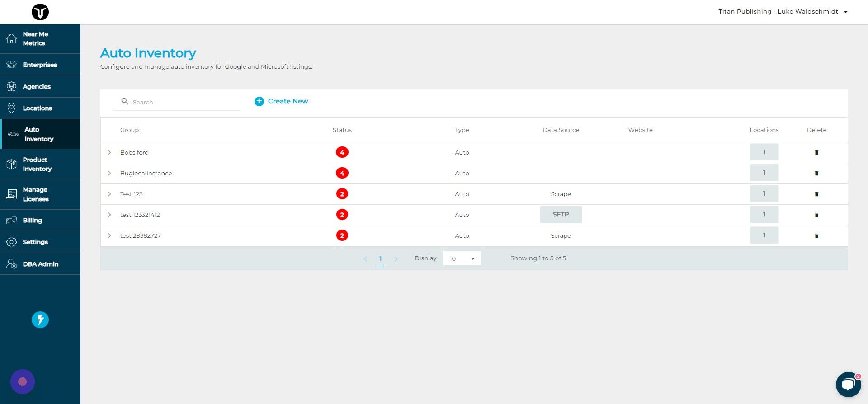The width and height of the screenshot is (868, 404).
Task: Expand the Buglocalinstance row
Action: (x=109, y=173)
